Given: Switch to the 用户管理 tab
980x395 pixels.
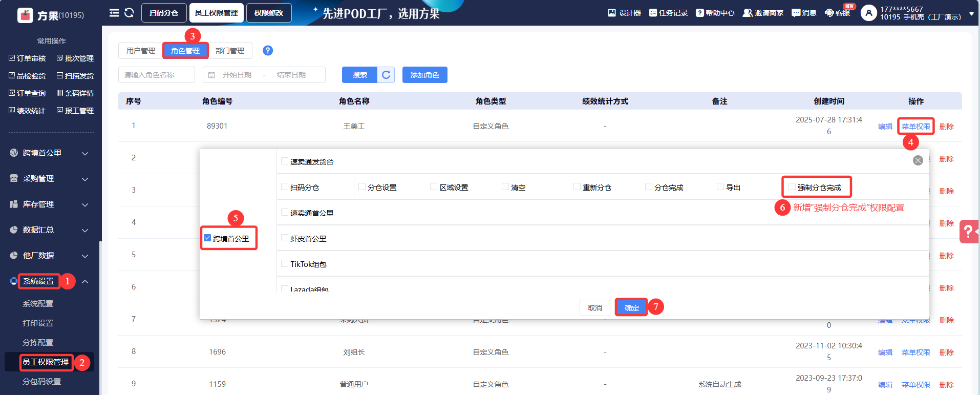Looking at the screenshot, I should click(141, 51).
